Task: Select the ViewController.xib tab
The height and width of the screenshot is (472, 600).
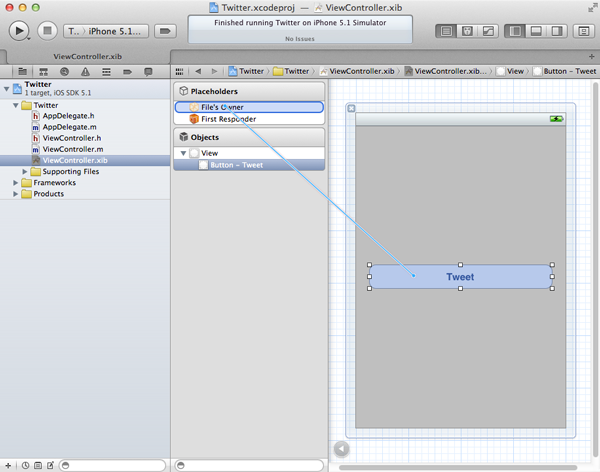Action: pyautogui.click(x=87, y=57)
